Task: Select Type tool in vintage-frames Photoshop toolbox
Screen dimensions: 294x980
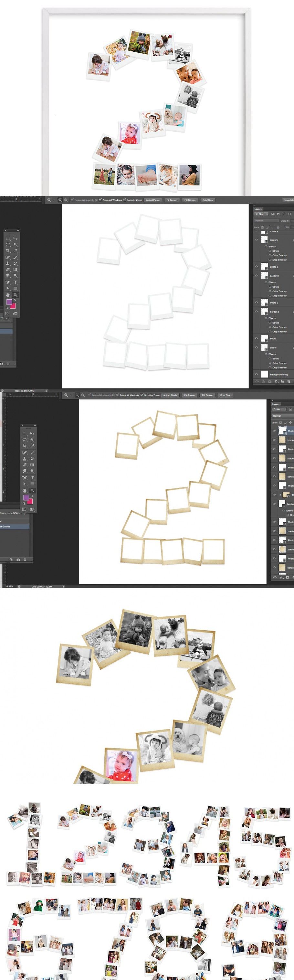Action: [32, 477]
